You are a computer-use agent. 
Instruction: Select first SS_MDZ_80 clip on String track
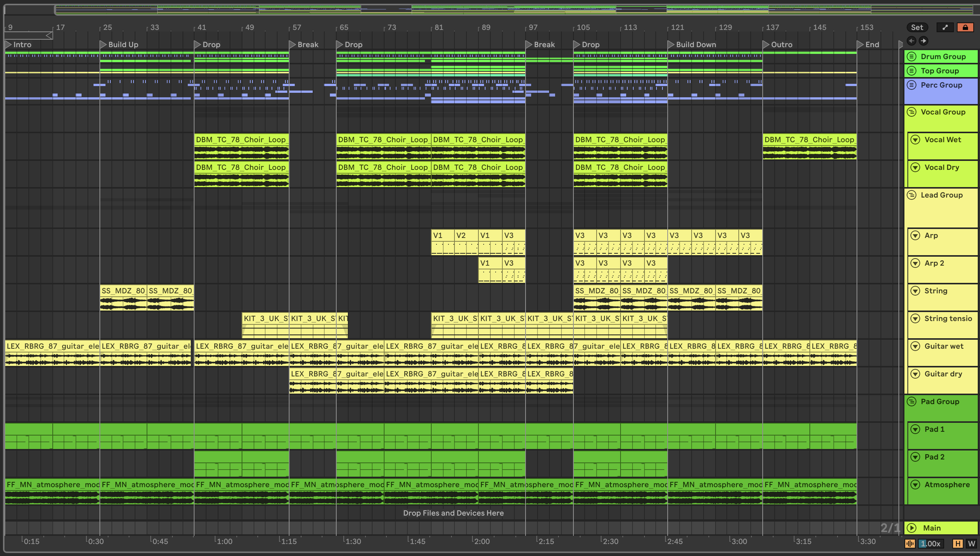coord(123,297)
